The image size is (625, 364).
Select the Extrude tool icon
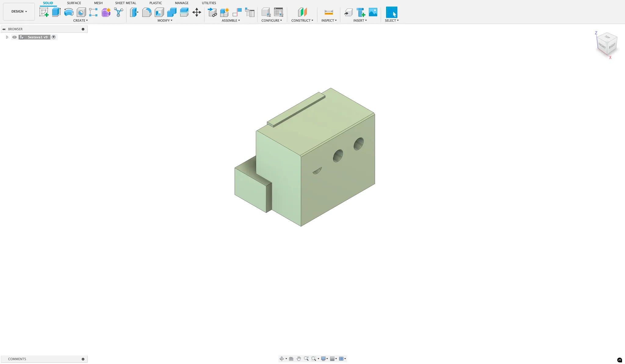pos(56,12)
